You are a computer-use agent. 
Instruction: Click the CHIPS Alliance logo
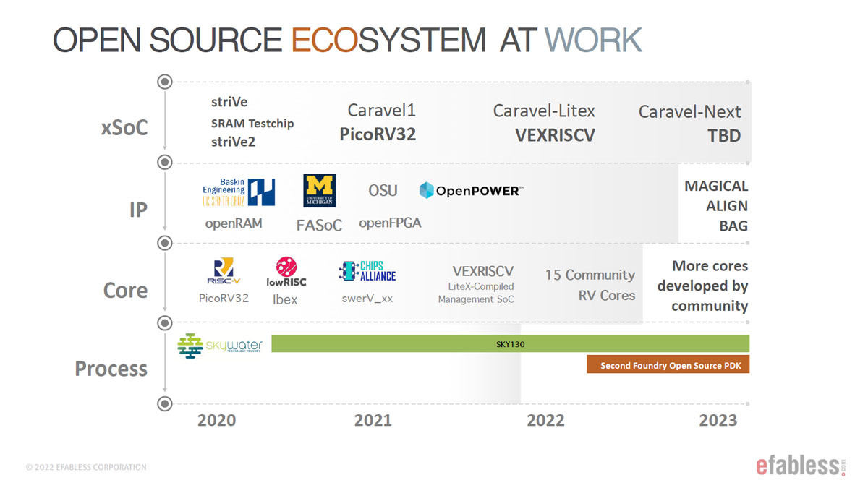click(367, 272)
